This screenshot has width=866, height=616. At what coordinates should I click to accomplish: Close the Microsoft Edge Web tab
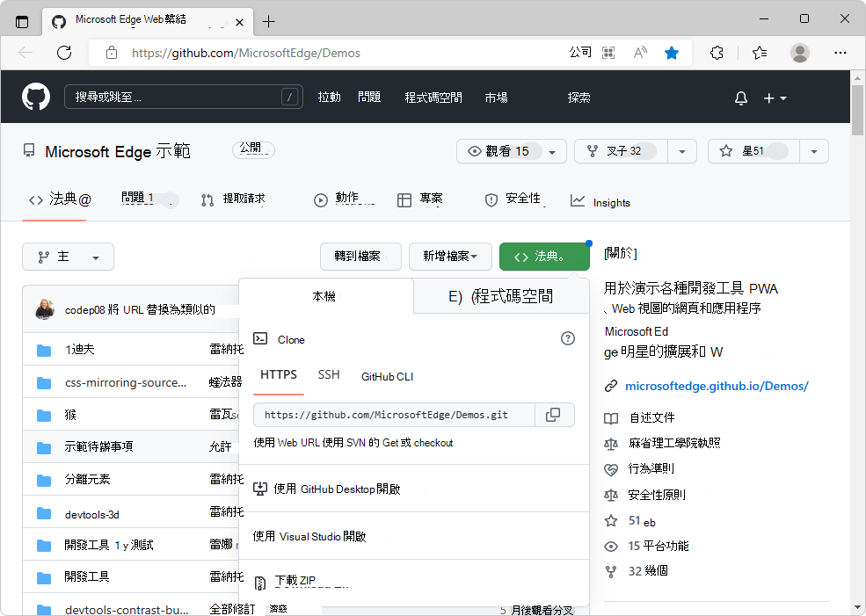(x=239, y=23)
